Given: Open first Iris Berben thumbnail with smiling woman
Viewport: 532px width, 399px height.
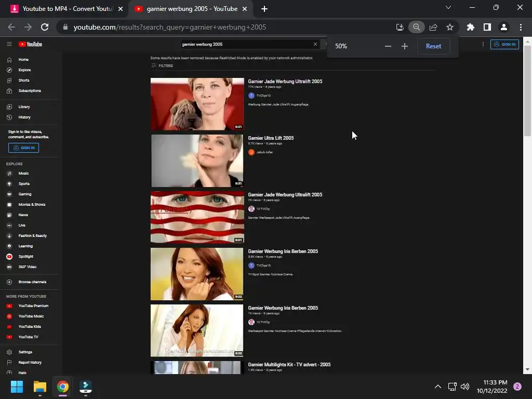Looking at the screenshot, I should pyautogui.click(x=197, y=274).
